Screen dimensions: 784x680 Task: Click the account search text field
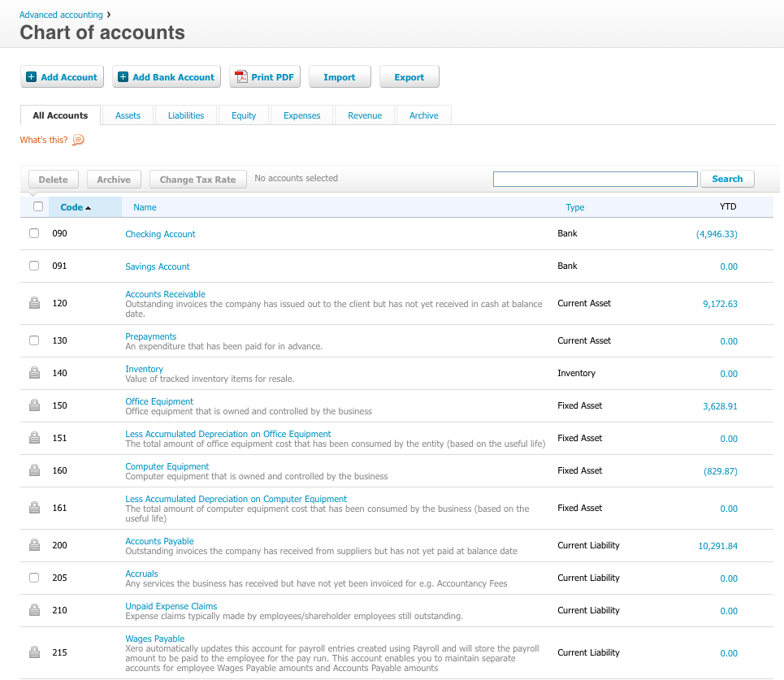tap(595, 179)
